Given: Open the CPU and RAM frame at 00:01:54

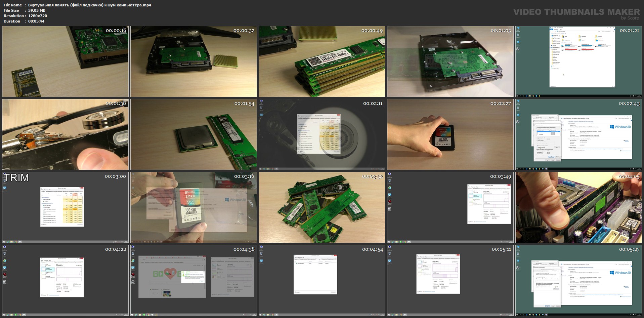Looking at the screenshot, I should pos(194,134).
